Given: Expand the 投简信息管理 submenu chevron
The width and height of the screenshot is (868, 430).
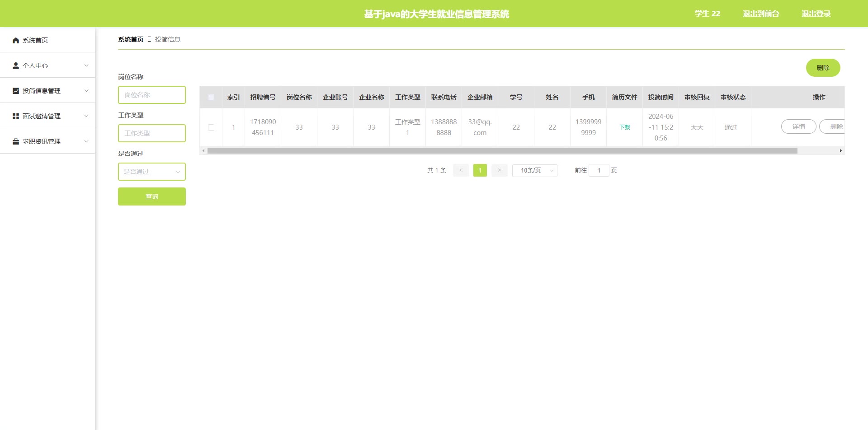Looking at the screenshot, I should pyautogui.click(x=86, y=91).
